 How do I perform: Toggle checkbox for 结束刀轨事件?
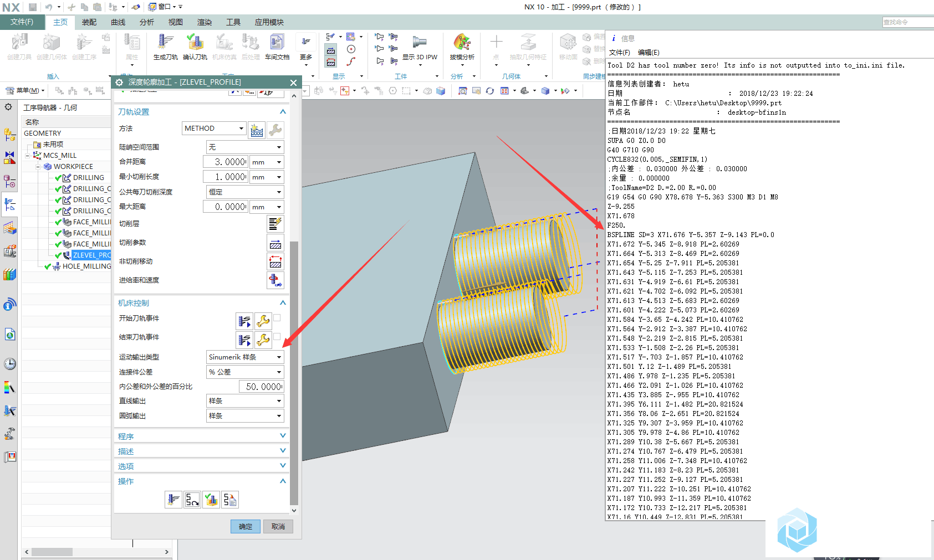point(277,337)
